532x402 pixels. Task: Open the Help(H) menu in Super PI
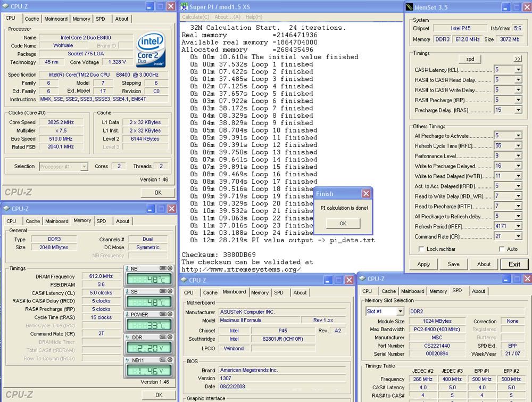254,17
